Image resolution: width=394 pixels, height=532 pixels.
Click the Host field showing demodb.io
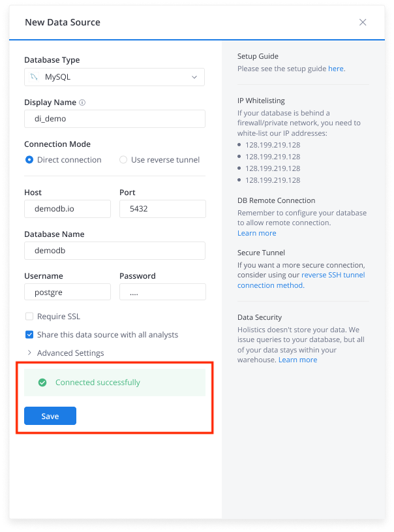[x=67, y=209]
